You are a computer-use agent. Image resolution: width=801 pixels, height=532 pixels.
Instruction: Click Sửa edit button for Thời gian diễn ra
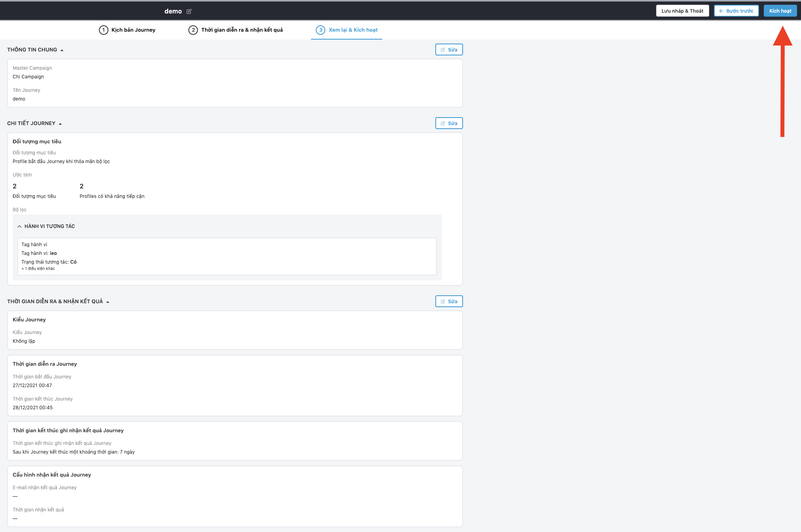449,302
